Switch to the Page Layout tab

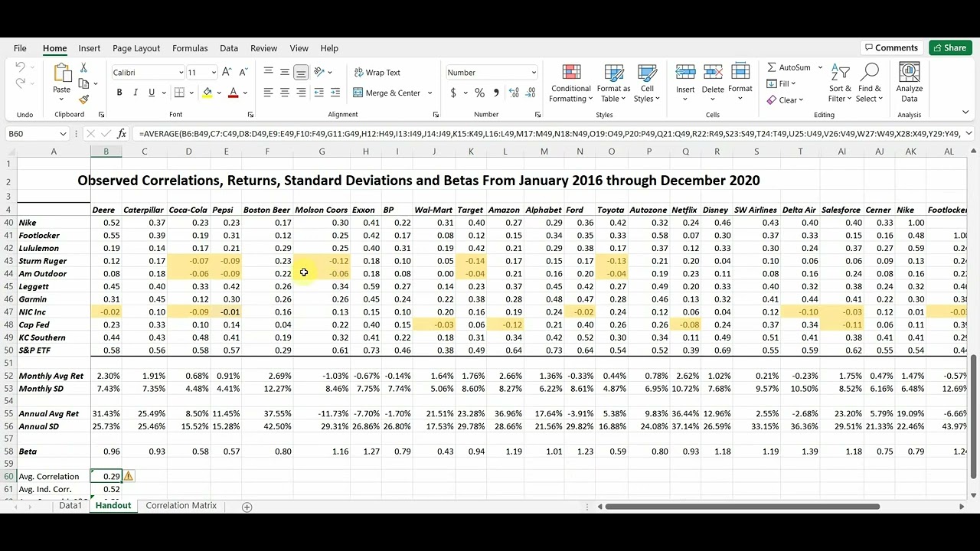click(x=136, y=48)
